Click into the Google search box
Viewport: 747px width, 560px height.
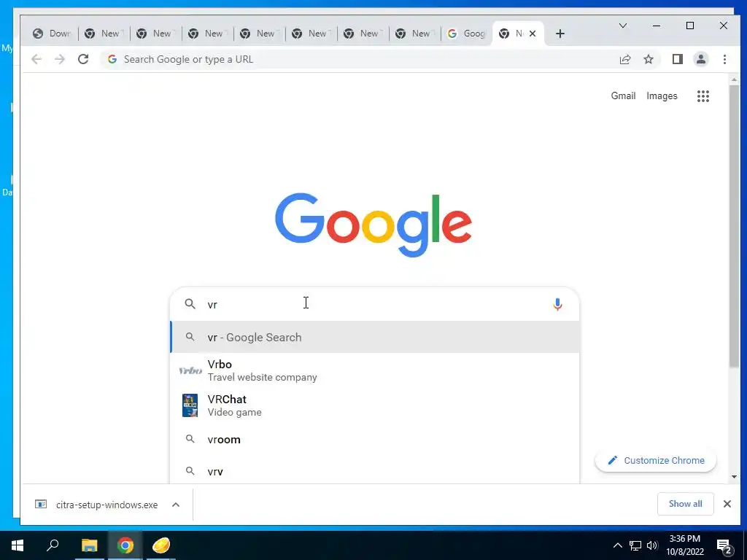point(375,304)
